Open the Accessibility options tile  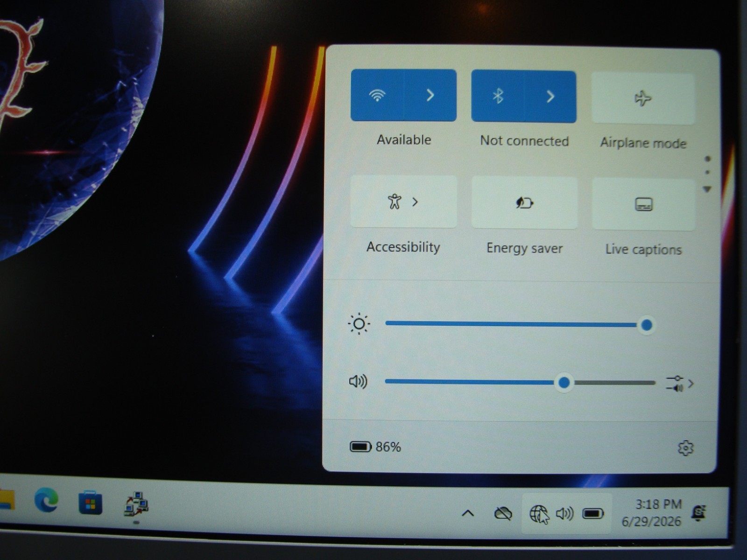click(403, 202)
